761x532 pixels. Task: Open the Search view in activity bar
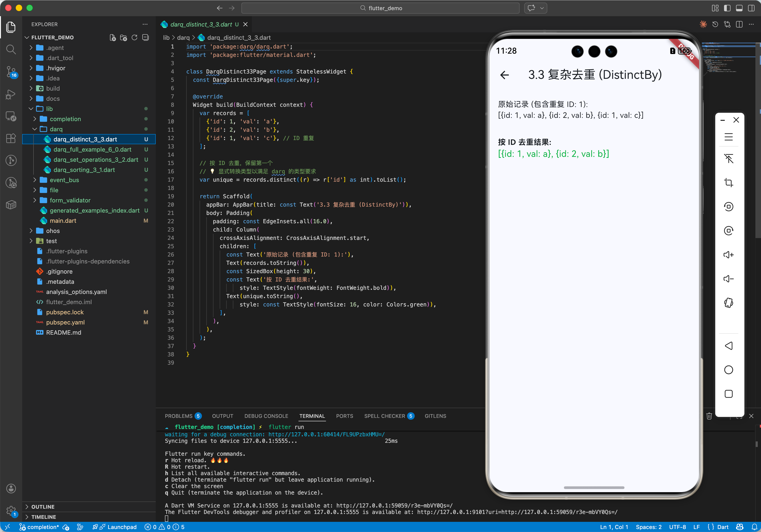pyautogui.click(x=11, y=49)
